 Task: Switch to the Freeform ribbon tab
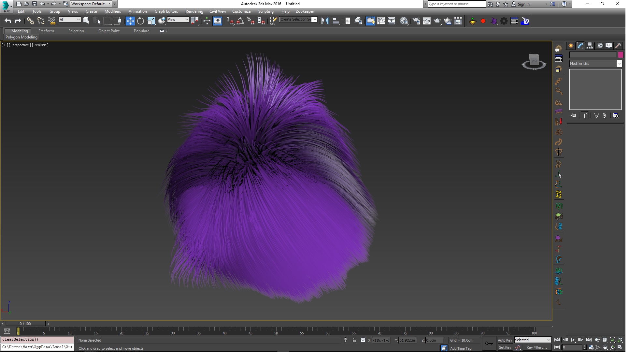[x=46, y=31]
